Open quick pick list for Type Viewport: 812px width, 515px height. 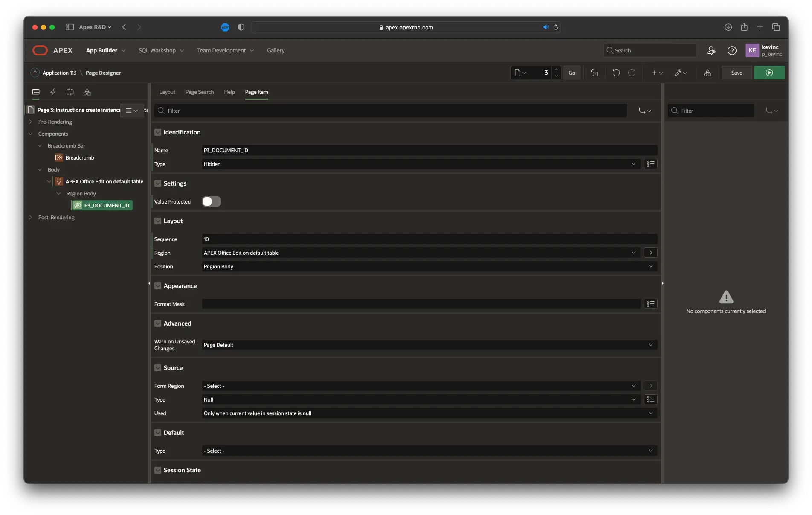(650, 164)
